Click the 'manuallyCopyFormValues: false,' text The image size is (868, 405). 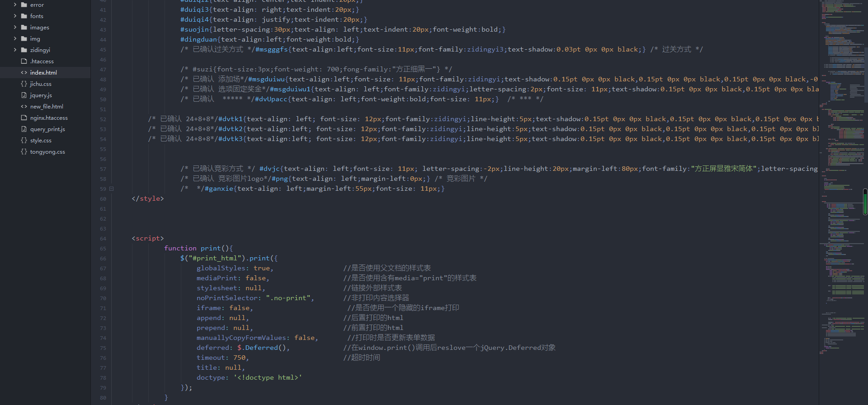tap(257, 338)
